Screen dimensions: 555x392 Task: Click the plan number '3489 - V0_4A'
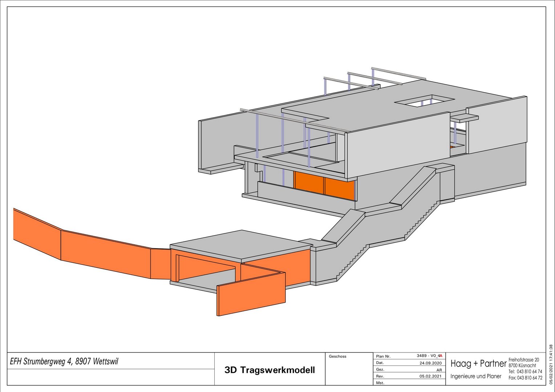pos(429,356)
